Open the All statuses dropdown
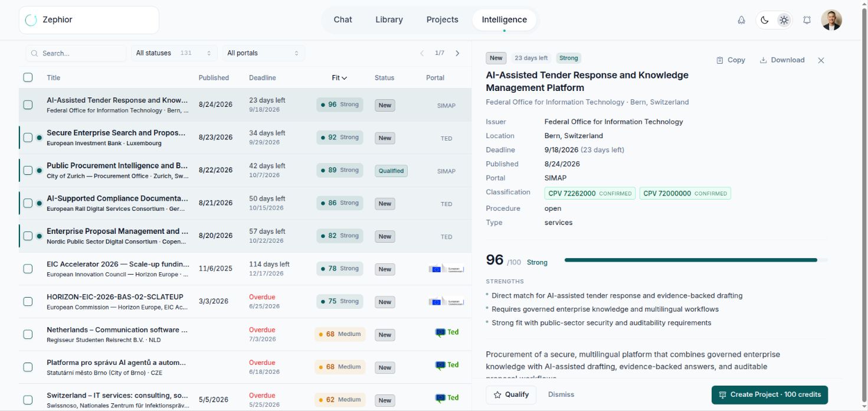 tap(174, 53)
